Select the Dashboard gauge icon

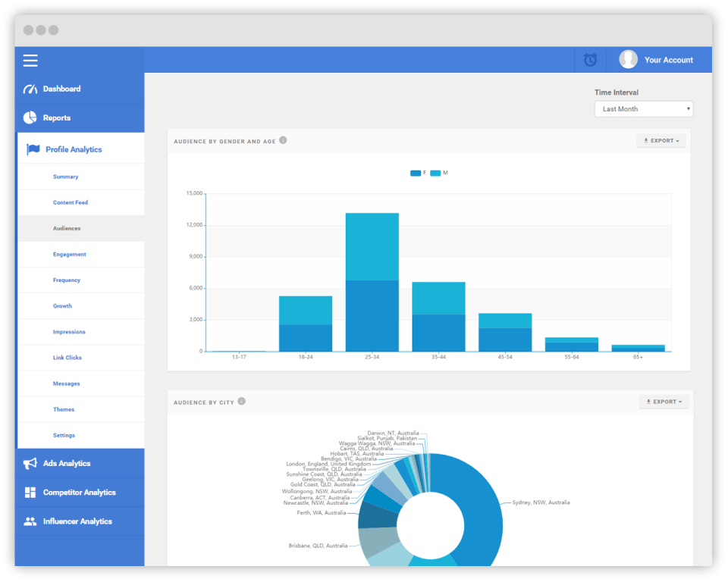(30, 89)
